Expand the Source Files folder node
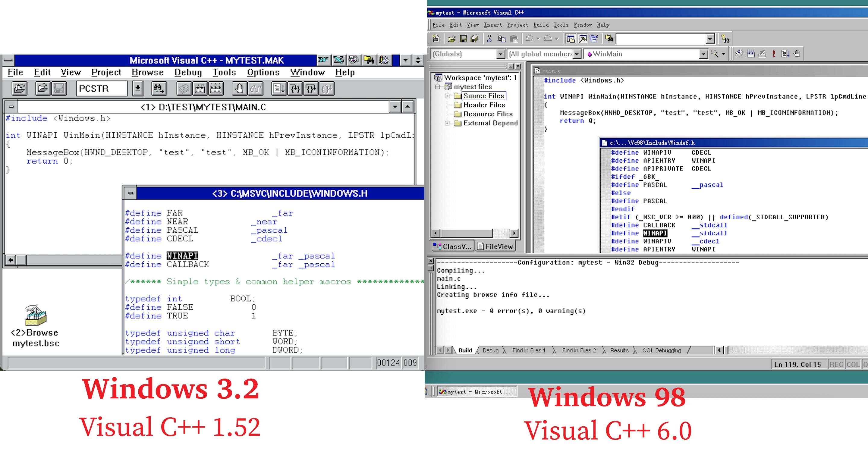 coord(447,96)
